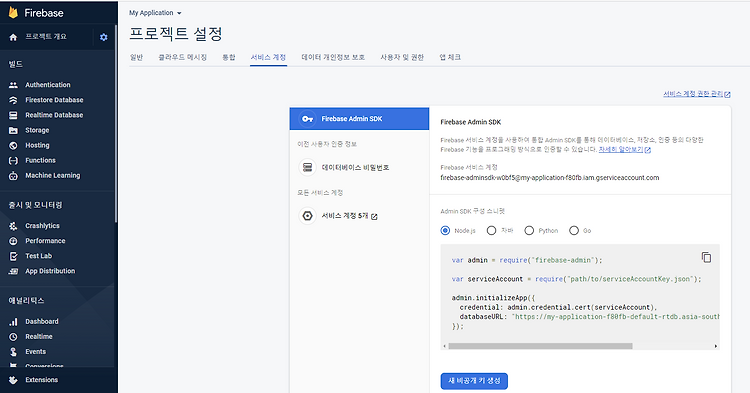Open the 자세히 알아보기 link
This screenshot has width=750, height=393.
coord(624,150)
